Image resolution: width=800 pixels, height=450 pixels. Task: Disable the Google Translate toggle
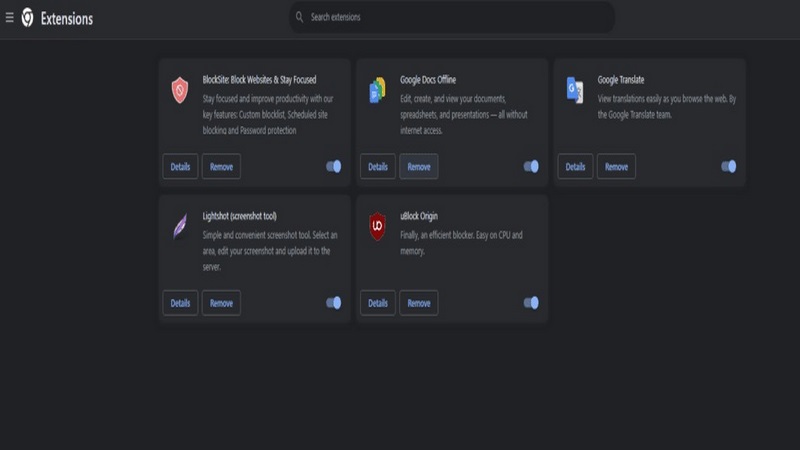tap(729, 166)
